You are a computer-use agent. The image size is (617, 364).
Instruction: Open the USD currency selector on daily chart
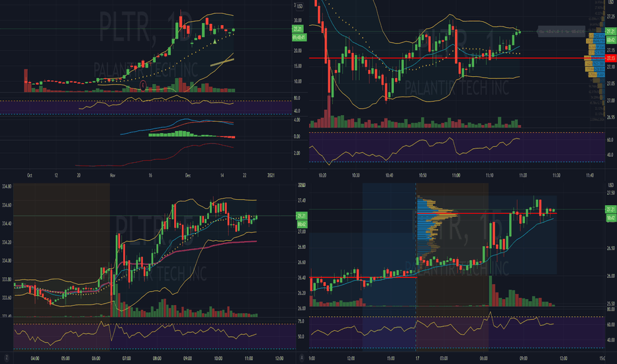point(300,7)
